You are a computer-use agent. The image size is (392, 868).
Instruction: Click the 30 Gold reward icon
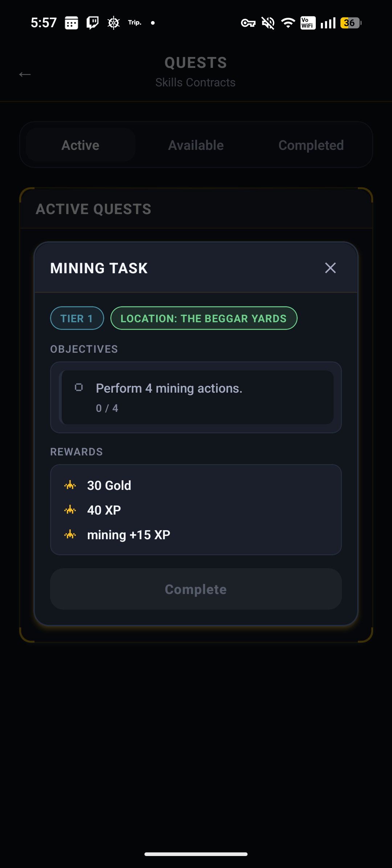(70, 485)
